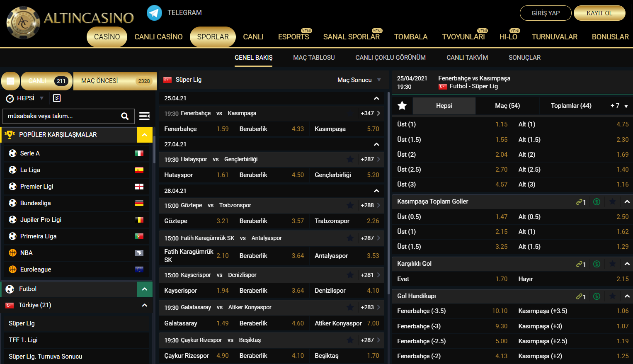Open the list view icon beside CANLI
633x364 pixels.
point(11,81)
